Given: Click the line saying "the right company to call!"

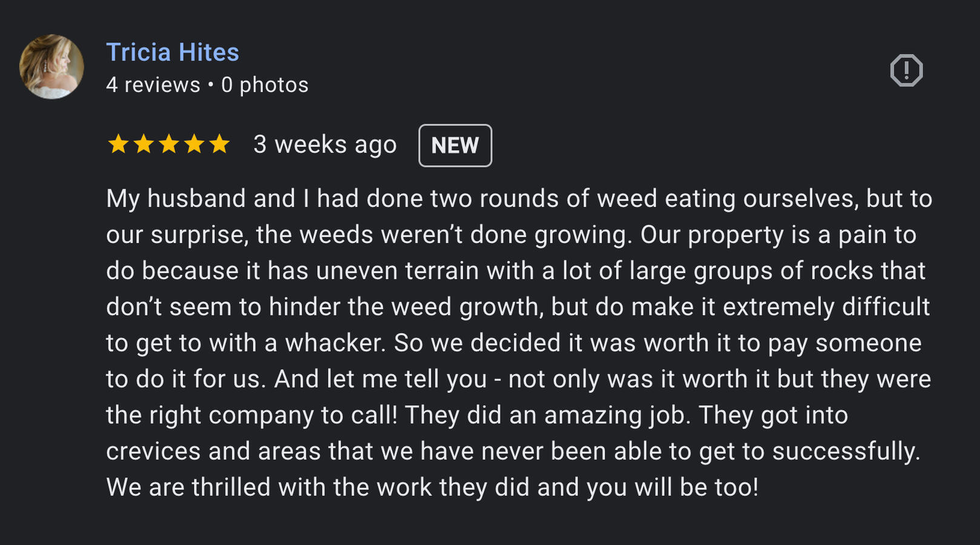Looking at the screenshot, I should pyautogui.click(x=477, y=415).
